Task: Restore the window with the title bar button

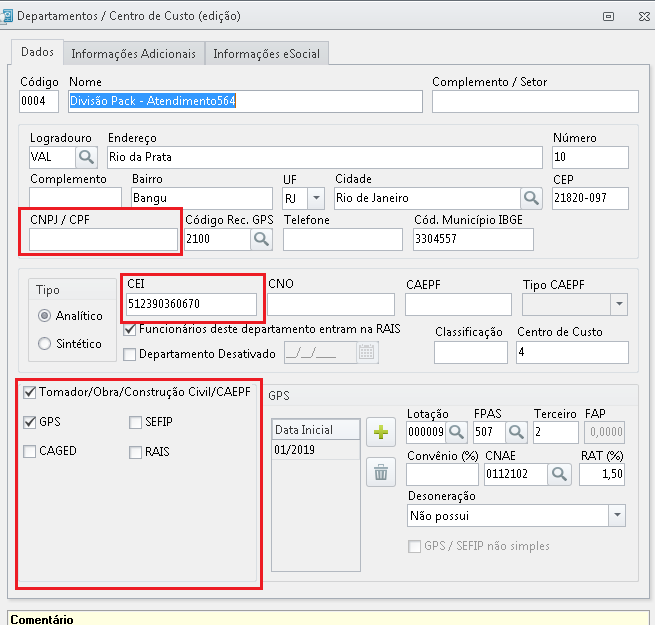Action: coord(608,16)
